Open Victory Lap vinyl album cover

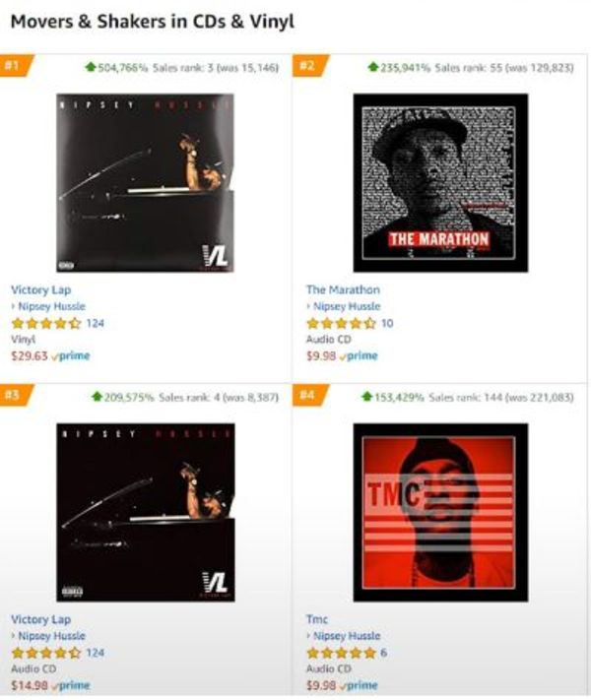click(x=145, y=182)
